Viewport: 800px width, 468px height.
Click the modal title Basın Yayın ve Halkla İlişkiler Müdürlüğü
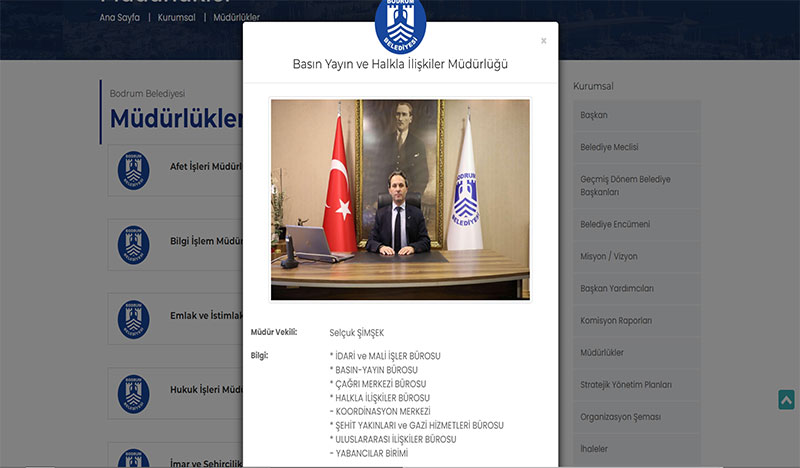tap(400, 64)
